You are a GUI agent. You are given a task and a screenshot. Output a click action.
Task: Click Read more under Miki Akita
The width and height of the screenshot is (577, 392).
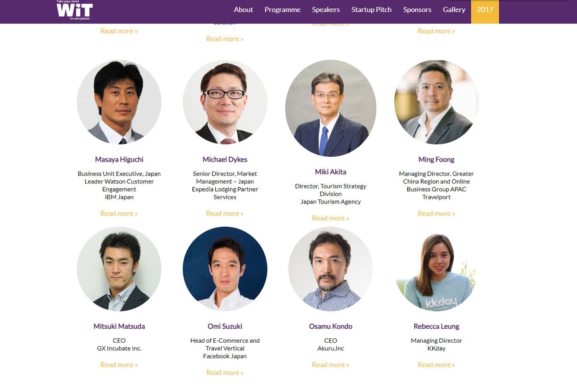pyautogui.click(x=331, y=218)
